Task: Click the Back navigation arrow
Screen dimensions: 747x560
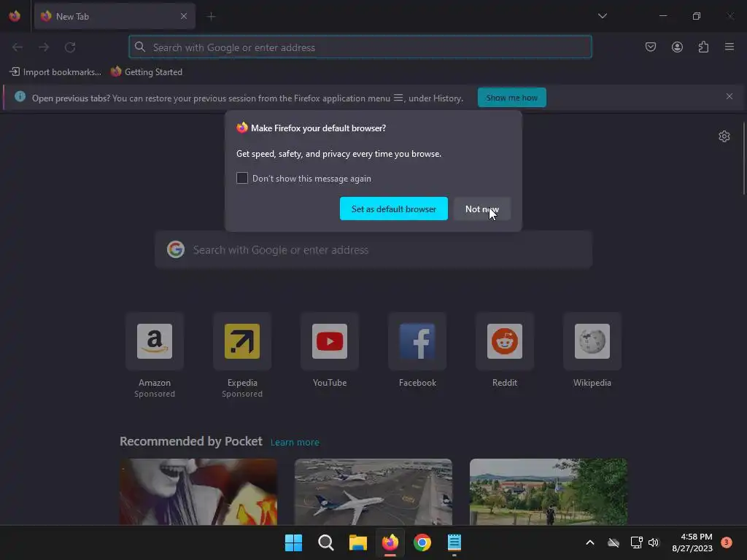Action: tap(18, 47)
